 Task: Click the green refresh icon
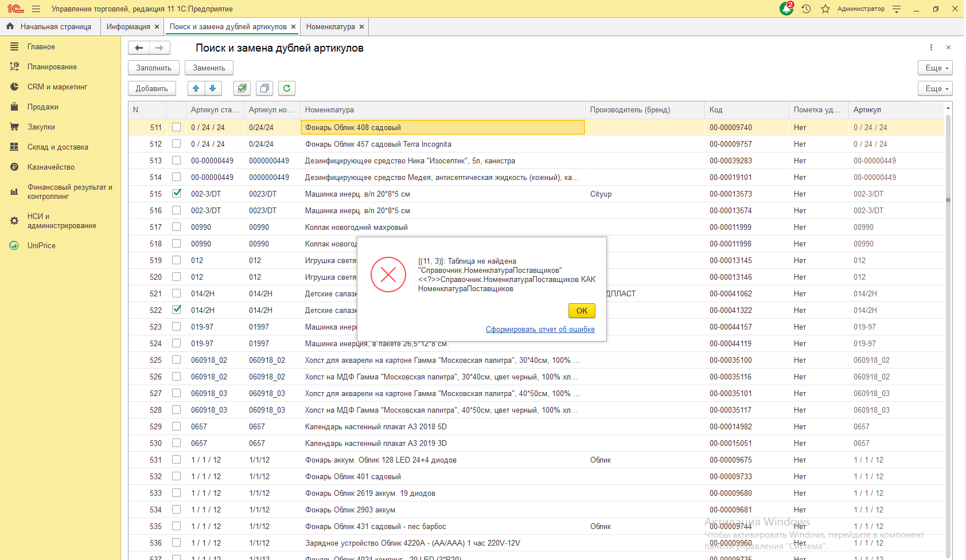[287, 88]
